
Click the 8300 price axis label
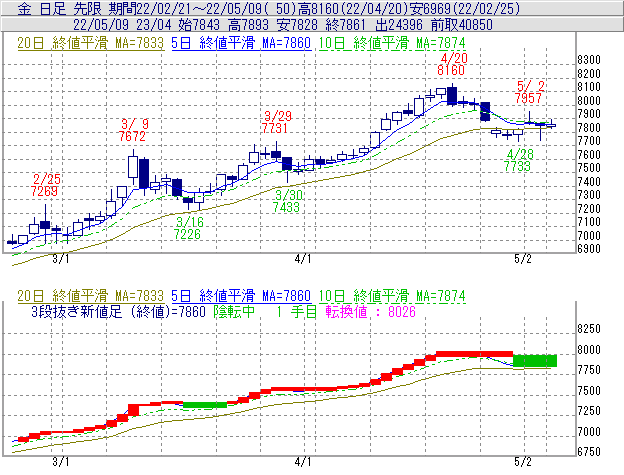[589, 60]
